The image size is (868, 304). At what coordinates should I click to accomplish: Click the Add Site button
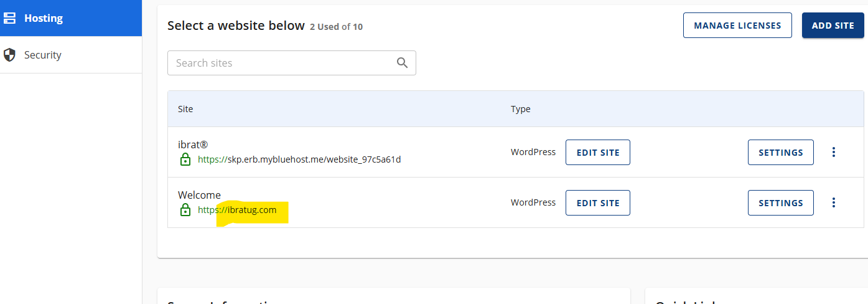[833, 26]
